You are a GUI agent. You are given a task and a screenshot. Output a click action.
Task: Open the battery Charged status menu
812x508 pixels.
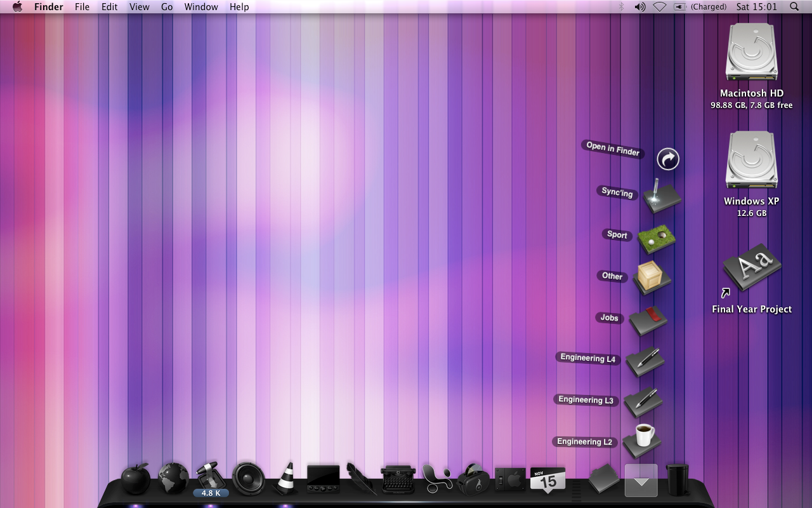(x=680, y=7)
